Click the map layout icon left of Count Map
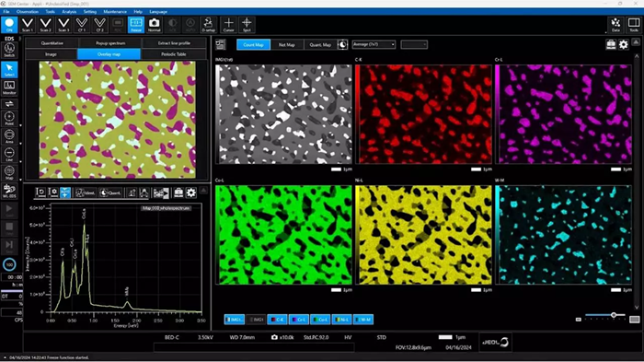The height and width of the screenshot is (362, 644). [x=221, y=44]
